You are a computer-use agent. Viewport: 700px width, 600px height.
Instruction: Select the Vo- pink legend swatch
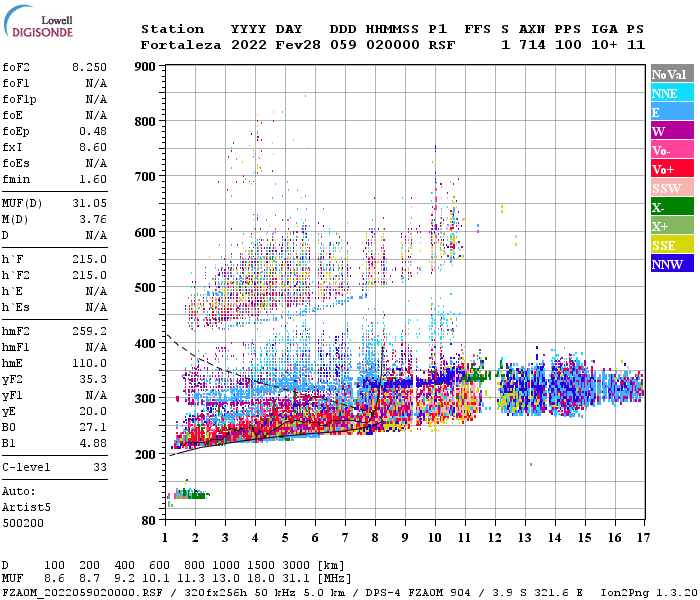tap(672, 150)
